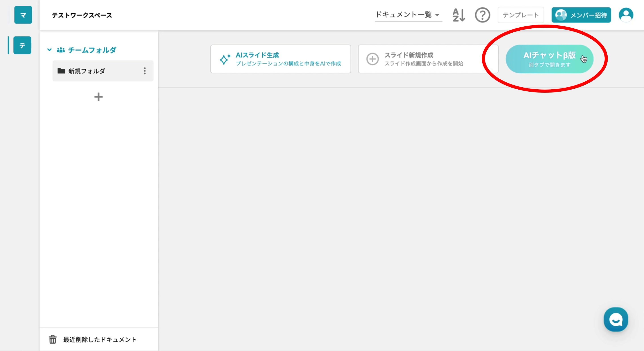Click the three-dot menu beside 新規フォルダ

coord(144,71)
